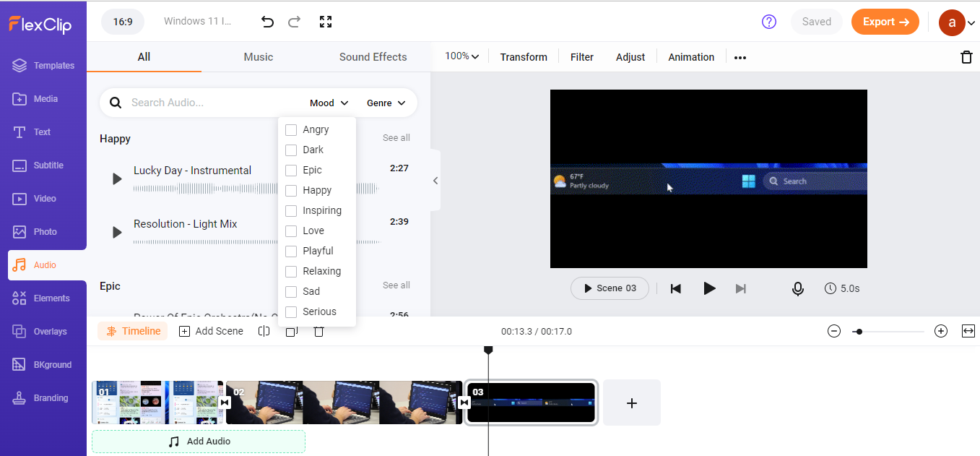980x456 pixels.
Task: Expand the 100% zoom dropdown
Action: tap(462, 56)
